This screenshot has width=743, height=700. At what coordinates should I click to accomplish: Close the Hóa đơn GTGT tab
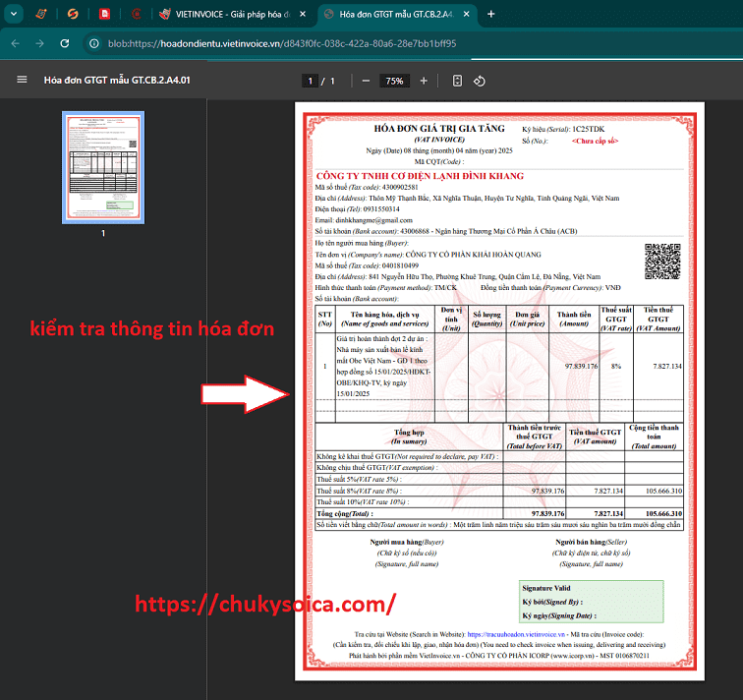tap(466, 14)
